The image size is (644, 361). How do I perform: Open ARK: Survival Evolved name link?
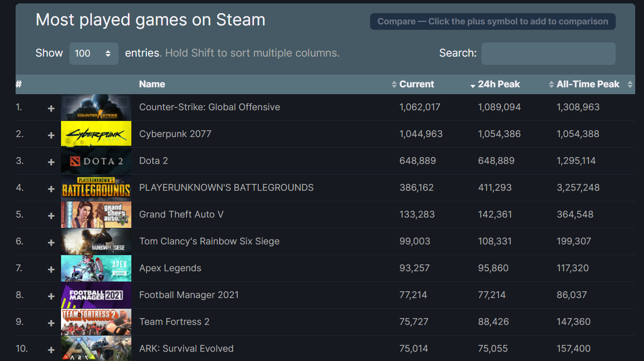pos(187,348)
